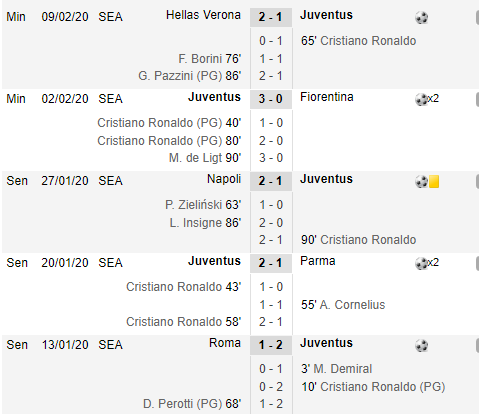Image resolution: width=479 pixels, height=414 pixels.
Task: Click the SEA competition link on 09/02/20
Action: click(110, 17)
